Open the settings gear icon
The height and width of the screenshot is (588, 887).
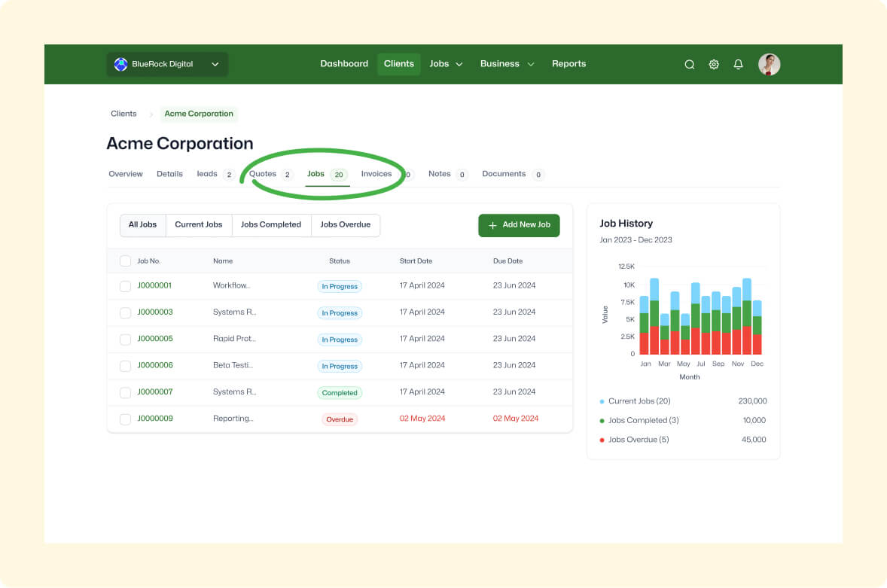[713, 64]
